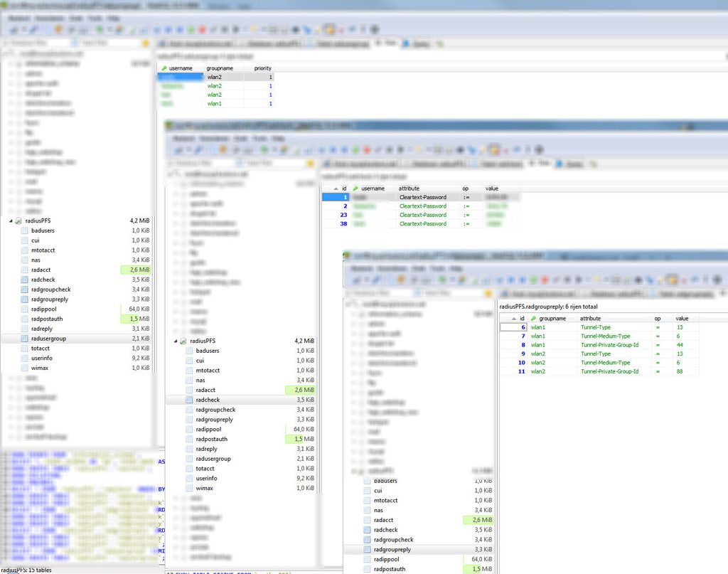728x574 pixels.
Task: Click the red delete-row icon in the middle window toolbar
Action: pyautogui.click(x=367, y=150)
